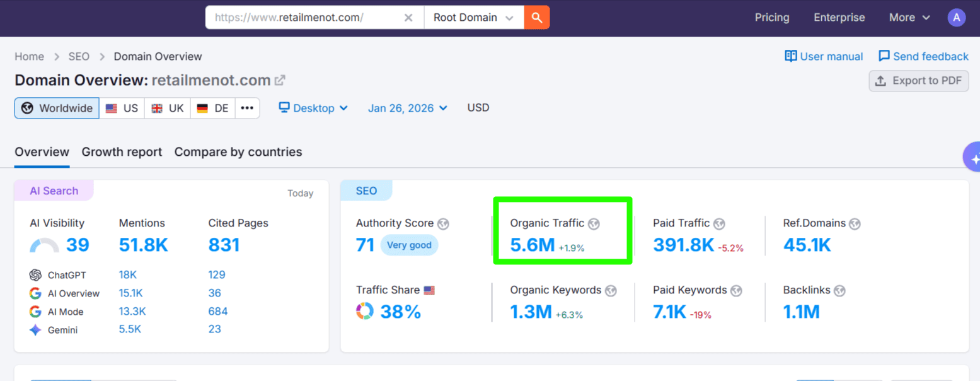This screenshot has width=980, height=381.
Task: Open the Root Domain dropdown
Action: (x=473, y=17)
